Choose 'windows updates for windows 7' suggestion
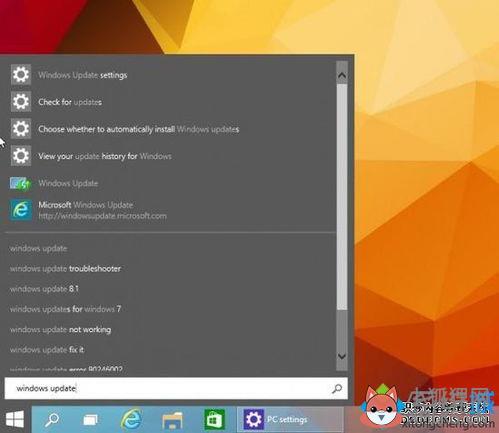Screen dimensions: 499x433 [x=65, y=309]
